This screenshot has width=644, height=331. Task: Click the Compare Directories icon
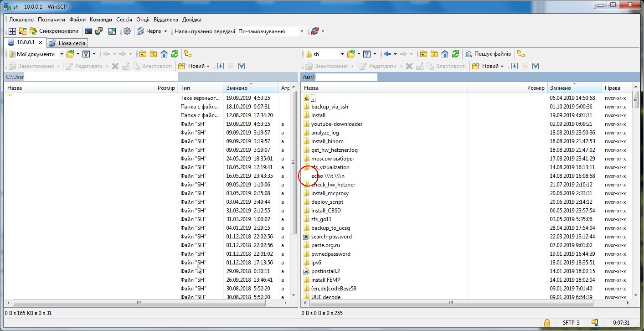[12, 31]
